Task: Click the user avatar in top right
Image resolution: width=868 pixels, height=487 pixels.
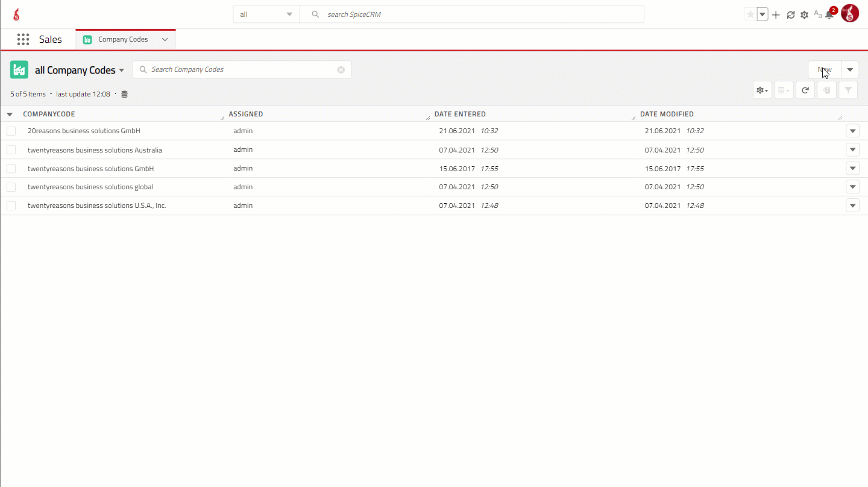Action: [850, 13]
